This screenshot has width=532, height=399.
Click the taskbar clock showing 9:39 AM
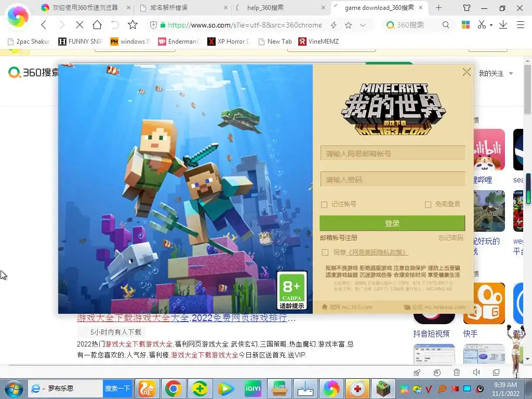506,389
